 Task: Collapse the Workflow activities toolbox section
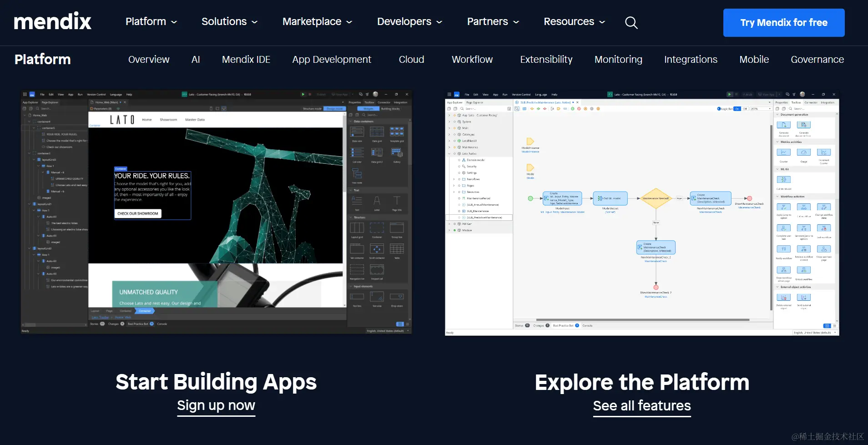777,197
